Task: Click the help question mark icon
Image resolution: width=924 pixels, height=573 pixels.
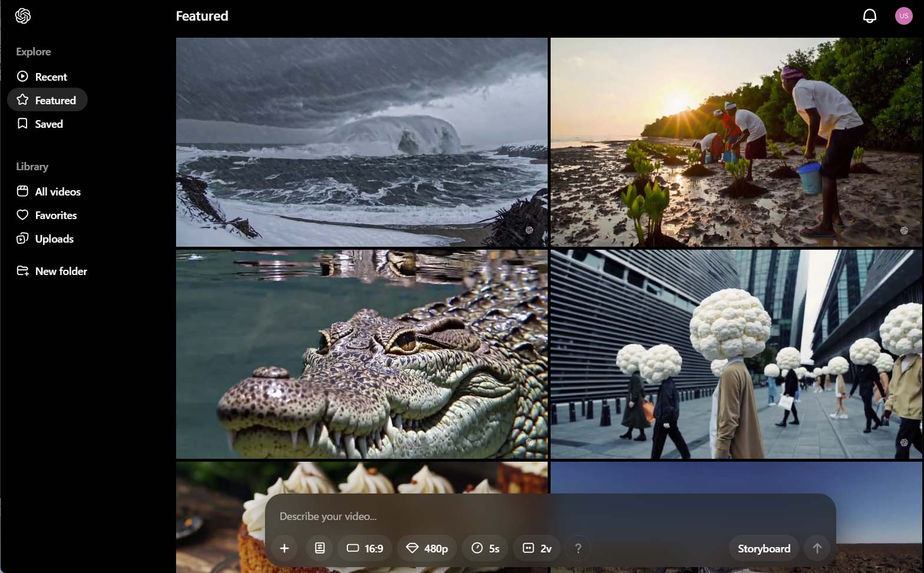Action: click(578, 548)
